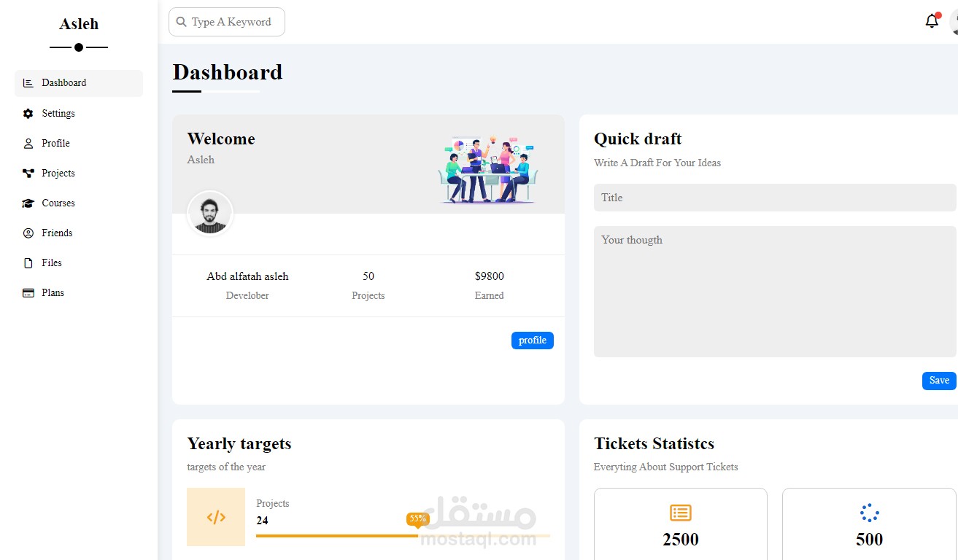Click the Friends user circle icon

pos(28,233)
